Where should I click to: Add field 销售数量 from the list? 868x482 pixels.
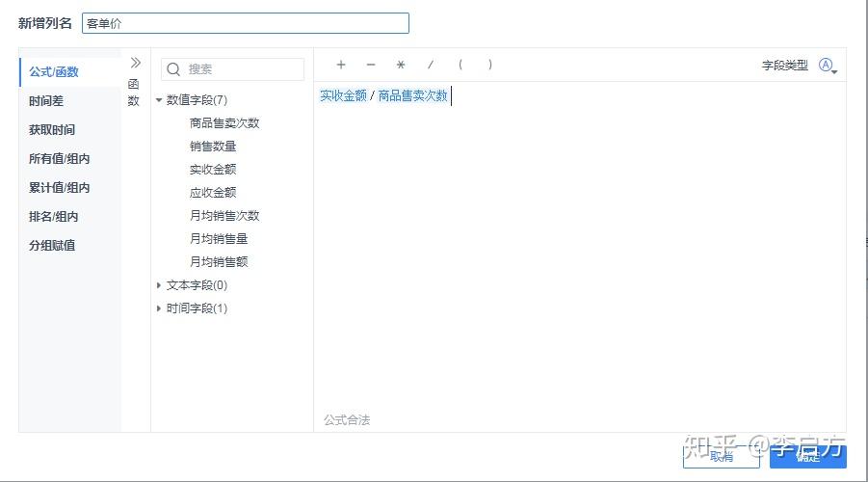[213, 147]
